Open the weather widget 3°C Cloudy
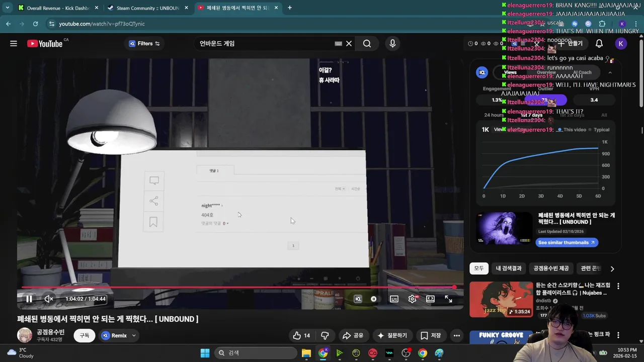This screenshot has width=644, height=362. tap(20, 353)
